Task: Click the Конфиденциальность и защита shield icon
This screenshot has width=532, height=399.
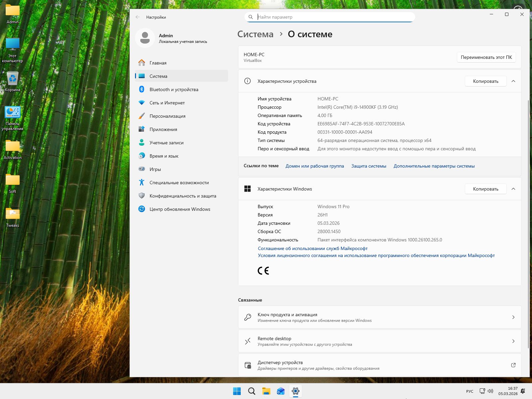Action: [142, 196]
